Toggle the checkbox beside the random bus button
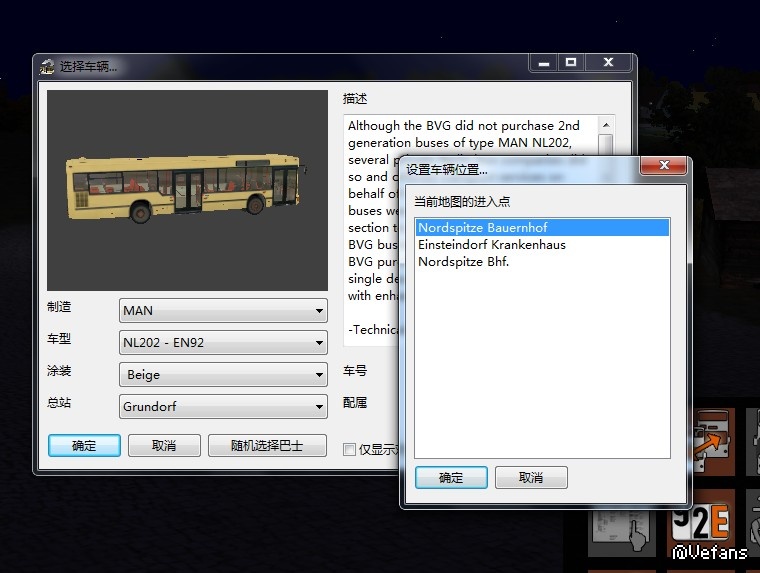The width and height of the screenshot is (760, 573). (349, 449)
